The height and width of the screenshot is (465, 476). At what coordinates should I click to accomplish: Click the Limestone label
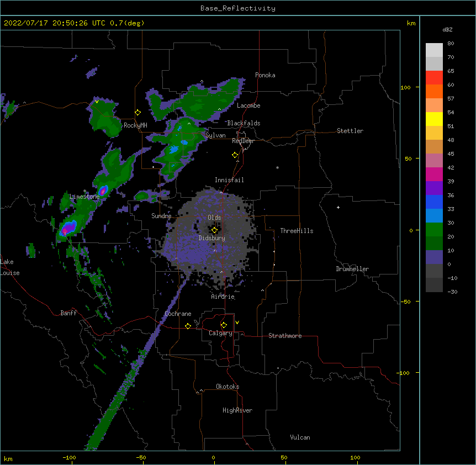click(x=84, y=197)
